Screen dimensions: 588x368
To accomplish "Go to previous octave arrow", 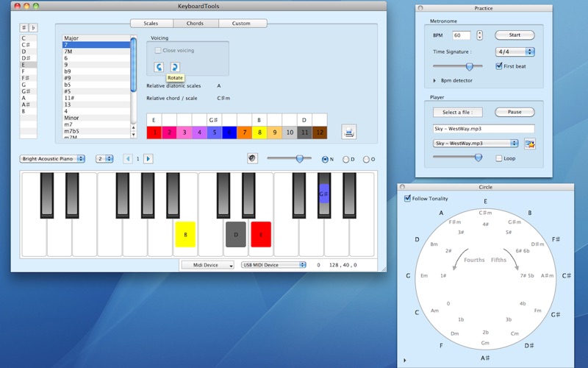I will tap(128, 159).
